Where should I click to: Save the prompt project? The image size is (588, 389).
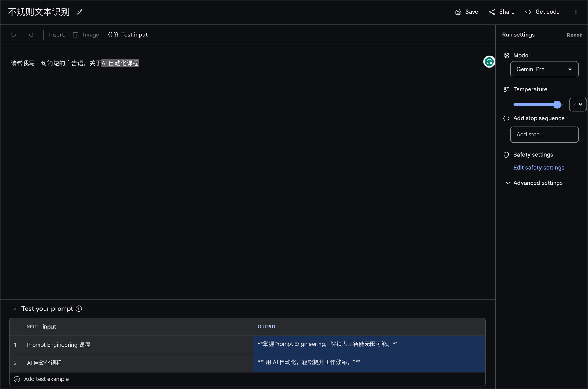[x=466, y=12]
